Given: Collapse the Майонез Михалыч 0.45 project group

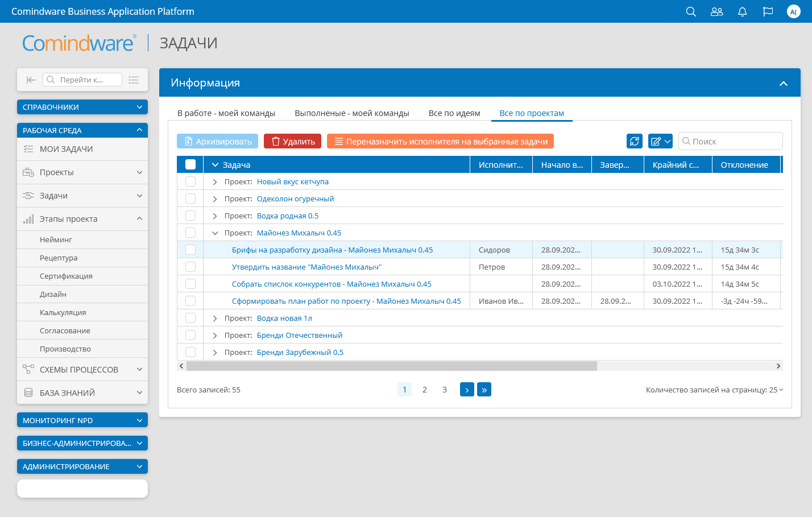Looking at the screenshot, I should click(x=215, y=233).
